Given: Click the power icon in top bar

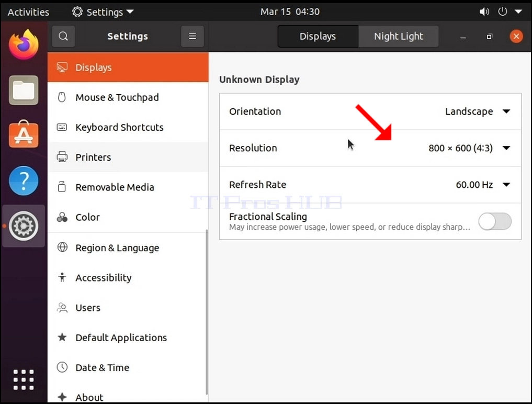Looking at the screenshot, I should click(503, 12).
